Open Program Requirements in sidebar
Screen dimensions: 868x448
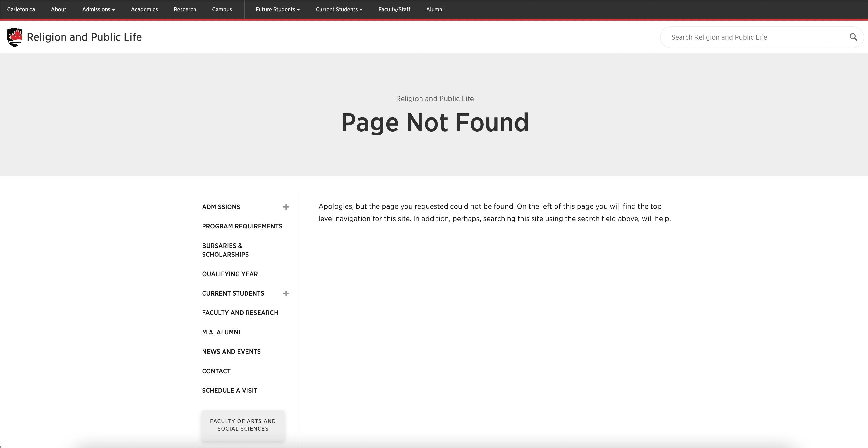[x=242, y=226]
